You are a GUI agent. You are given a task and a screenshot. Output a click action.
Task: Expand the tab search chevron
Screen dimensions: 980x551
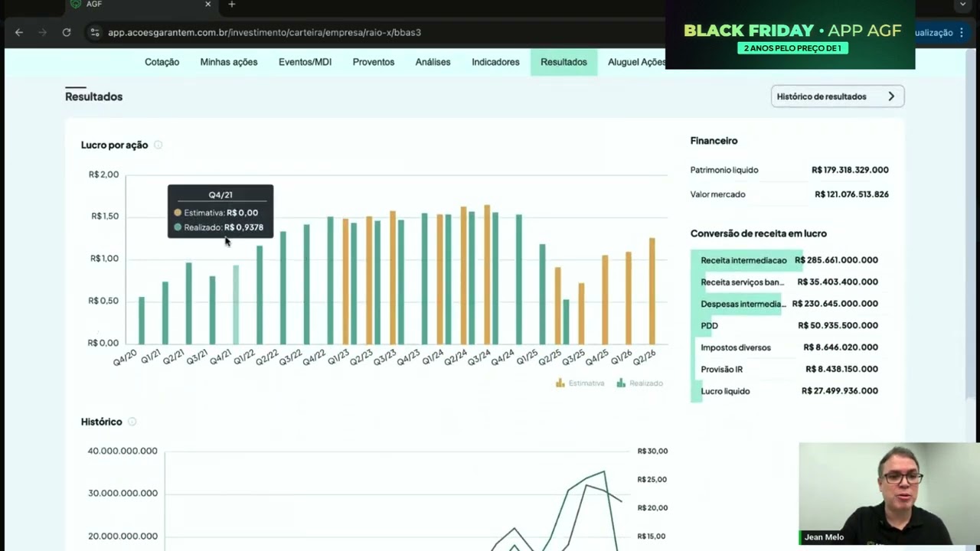(962, 5)
